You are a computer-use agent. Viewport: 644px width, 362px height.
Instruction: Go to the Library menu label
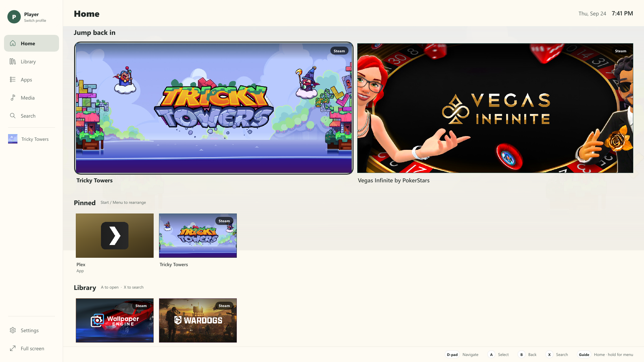click(x=28, y=62)
